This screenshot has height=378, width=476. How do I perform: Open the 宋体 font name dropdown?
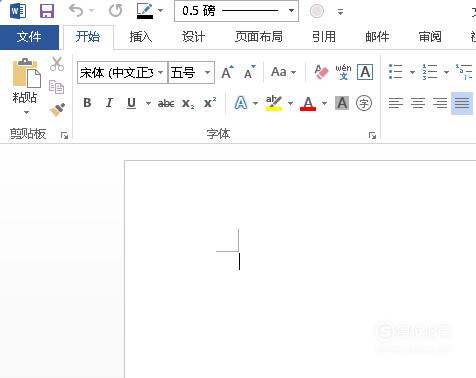click(x=160, y=72)
